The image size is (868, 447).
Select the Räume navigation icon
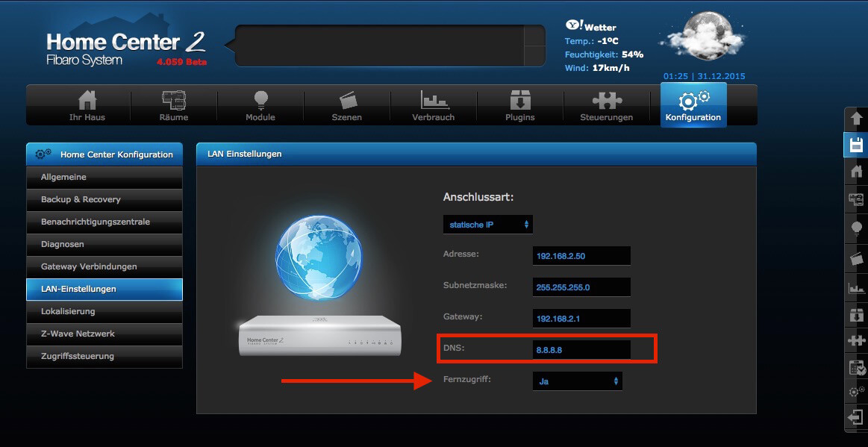point(173,104)
